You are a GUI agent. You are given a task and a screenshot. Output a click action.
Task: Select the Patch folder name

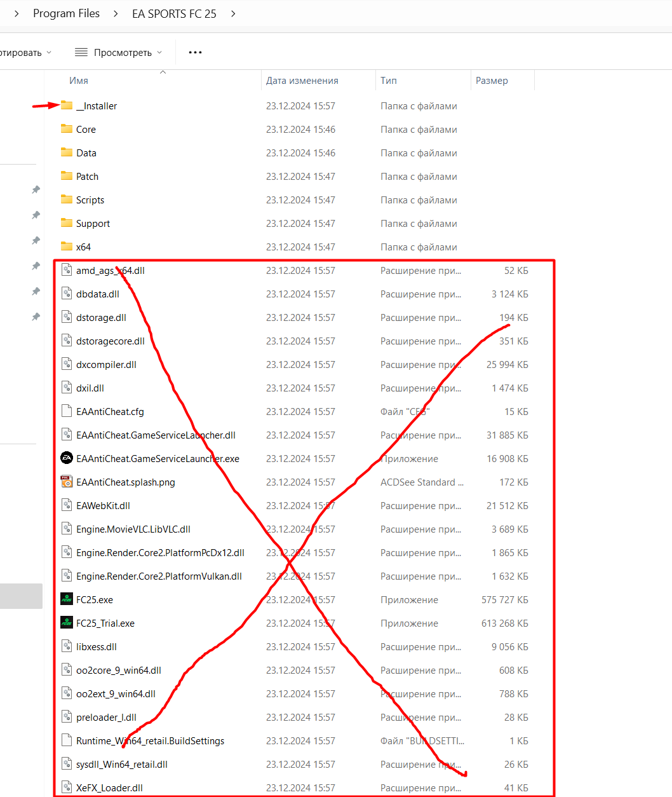pos(87,177)
